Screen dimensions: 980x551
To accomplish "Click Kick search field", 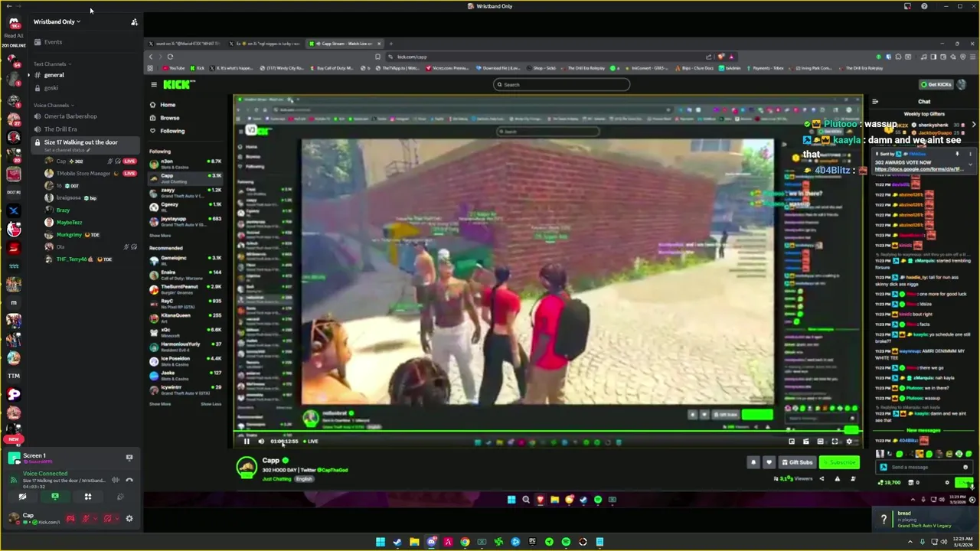I will tap(562, 85).
